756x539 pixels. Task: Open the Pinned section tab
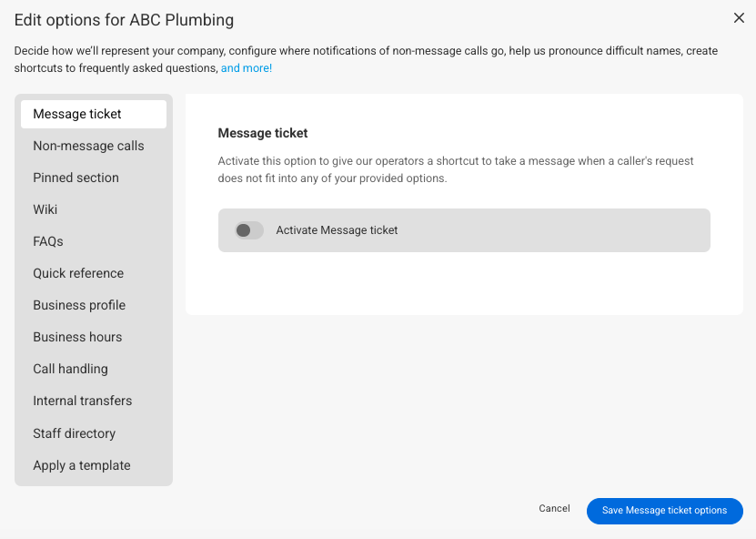click(x=76, y=178)
